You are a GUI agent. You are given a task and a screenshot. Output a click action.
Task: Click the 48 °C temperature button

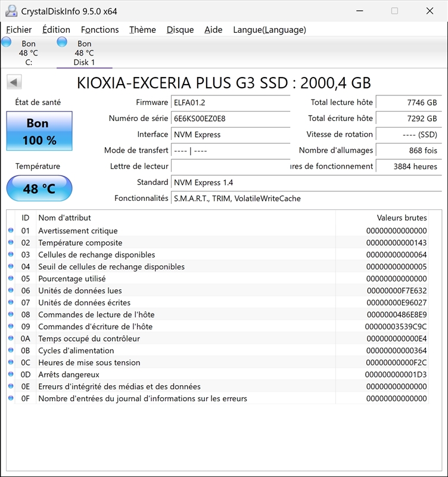click(x=39, y=188)
